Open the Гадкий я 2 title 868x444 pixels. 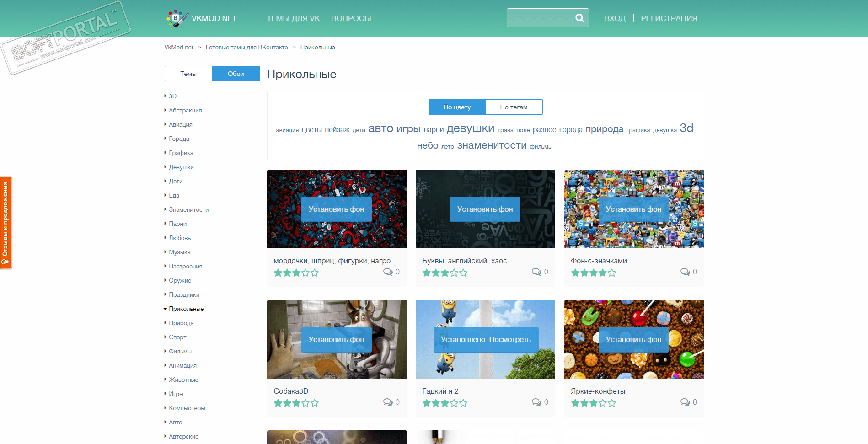[440, 391]
